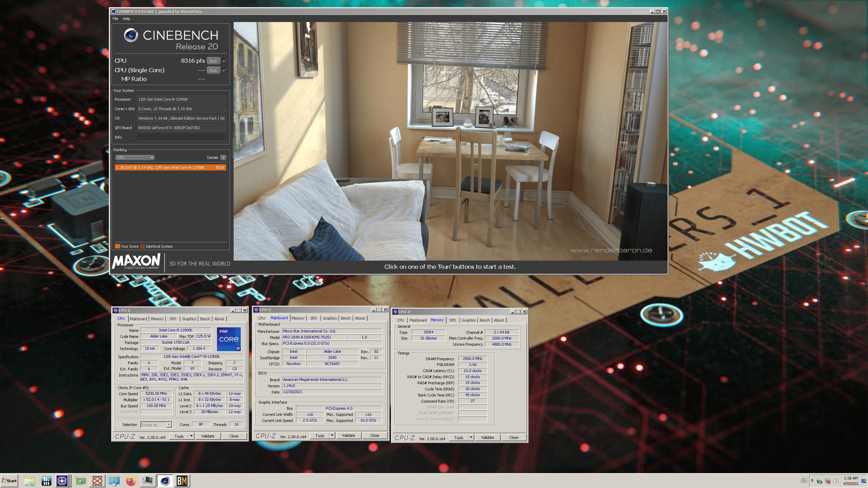Click the Cinebench logo sphere icon

point(131,35)
